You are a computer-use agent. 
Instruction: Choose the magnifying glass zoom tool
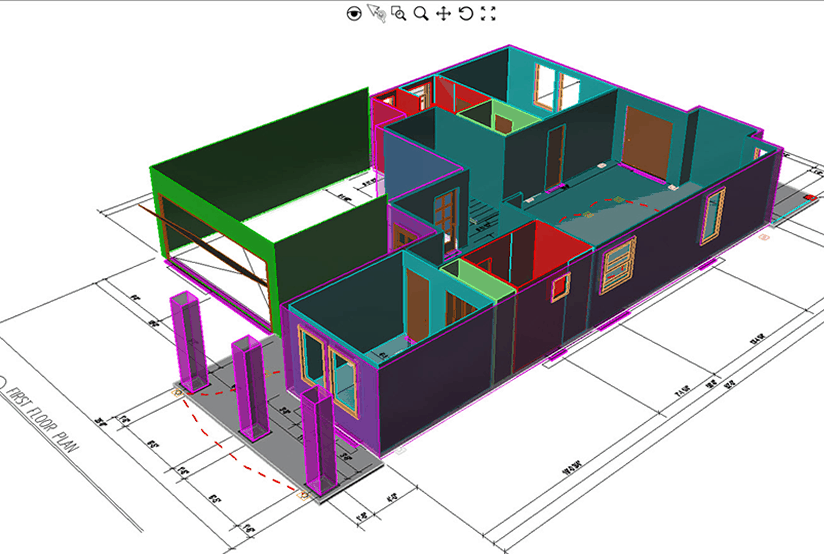421,14
